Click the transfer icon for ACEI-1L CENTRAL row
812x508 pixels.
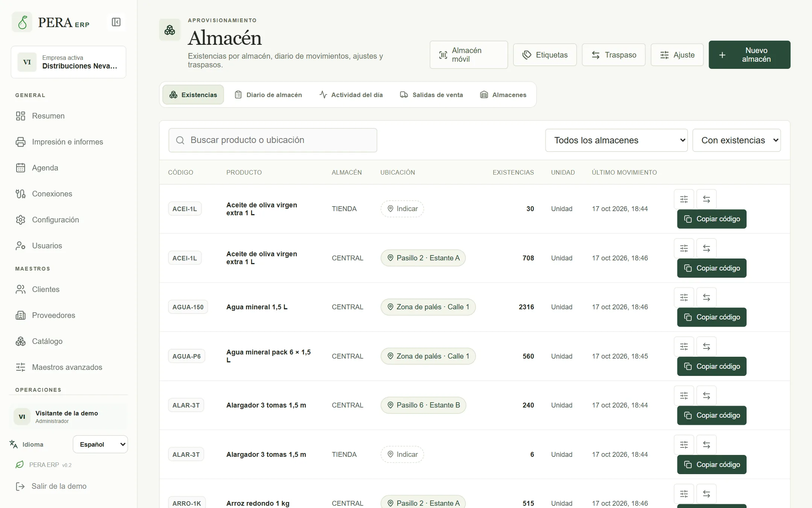706,248
